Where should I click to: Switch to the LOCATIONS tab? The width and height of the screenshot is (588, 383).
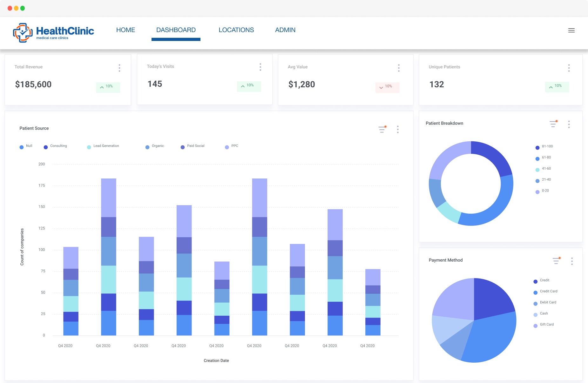point(236,30)
